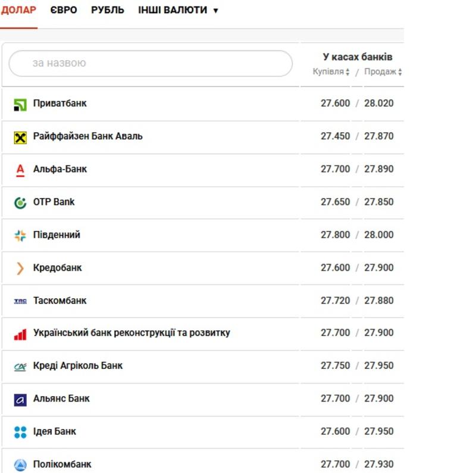Select the ДОЛАР tab

tap(18, 10)
